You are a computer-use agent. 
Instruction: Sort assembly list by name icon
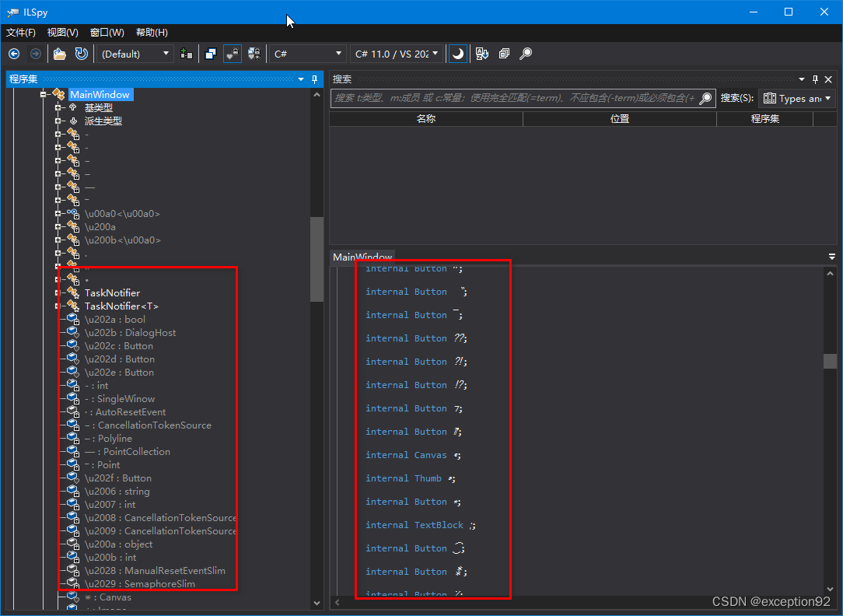point(482,54)
